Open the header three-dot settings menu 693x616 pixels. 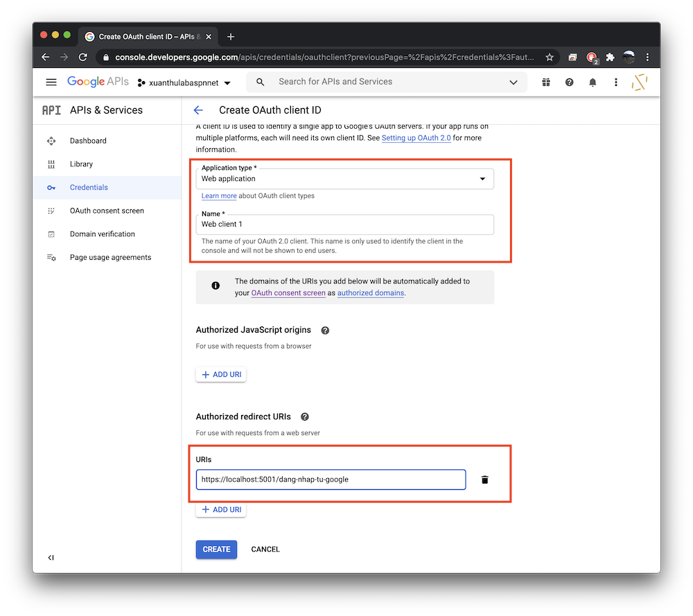615,82
